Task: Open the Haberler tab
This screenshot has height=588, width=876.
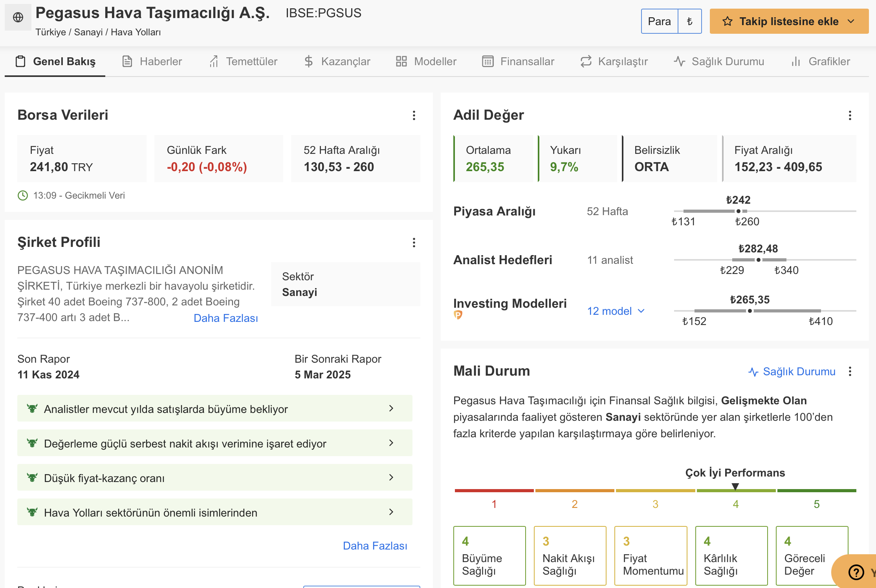Action: click(152, 61)
